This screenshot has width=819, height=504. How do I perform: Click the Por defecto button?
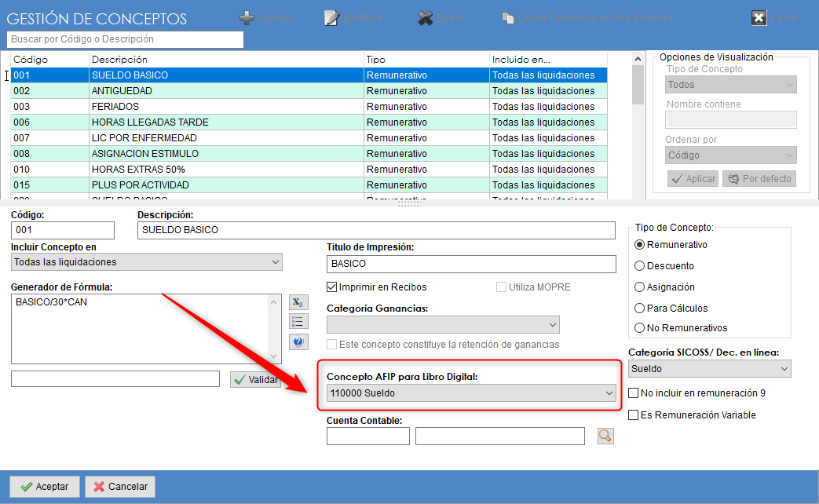[x=759, y=179]
